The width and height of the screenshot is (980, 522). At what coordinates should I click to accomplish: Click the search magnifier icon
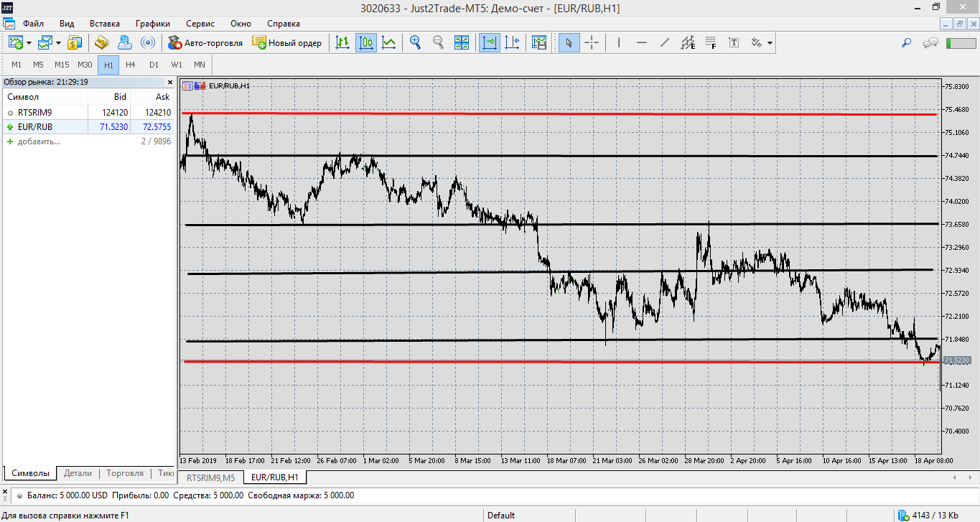tap(907, 42)
